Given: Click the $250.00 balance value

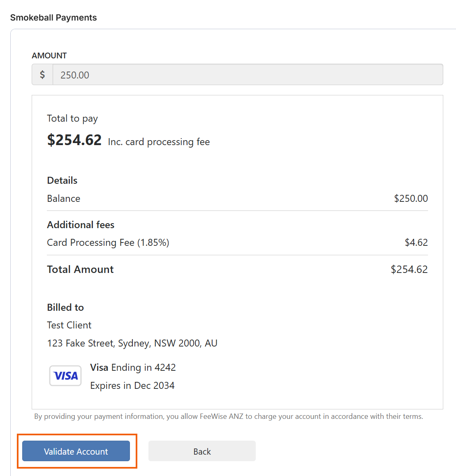Looking at the screenshot, I should pyautogui.click(x=411, y=199).
